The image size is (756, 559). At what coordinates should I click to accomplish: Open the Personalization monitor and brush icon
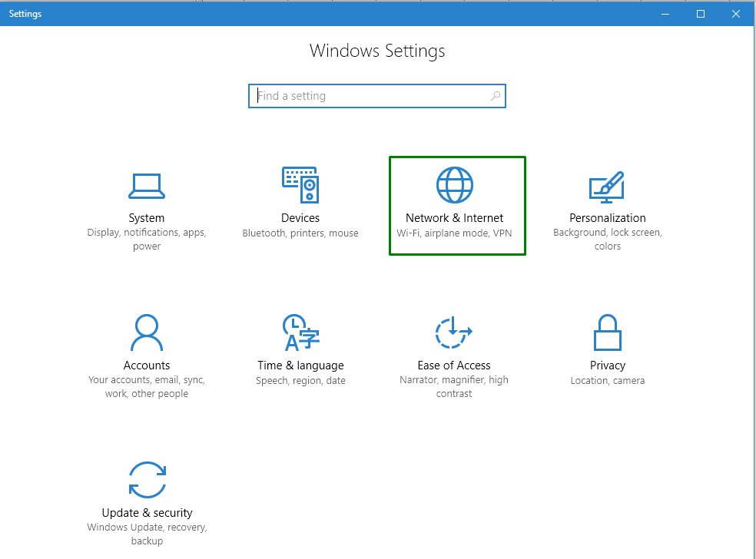coord(607,187)
